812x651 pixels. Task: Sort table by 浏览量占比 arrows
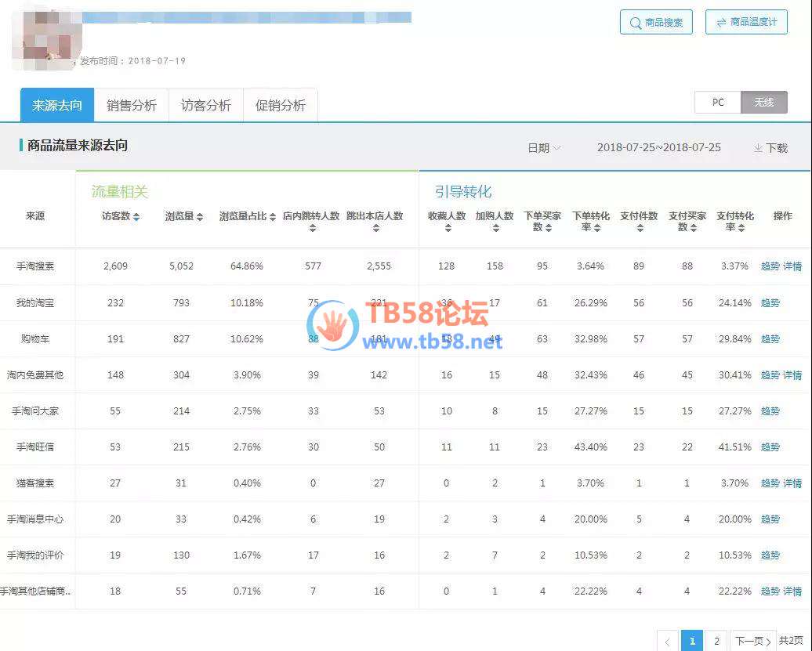pos(272,217)
